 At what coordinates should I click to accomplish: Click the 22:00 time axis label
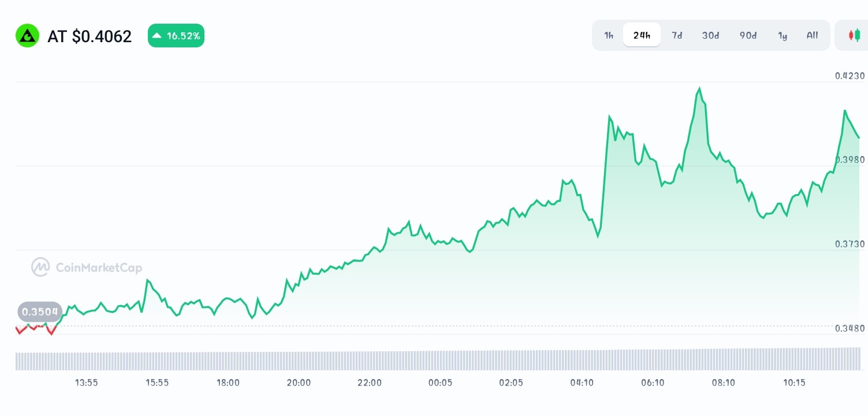(370, 382)
